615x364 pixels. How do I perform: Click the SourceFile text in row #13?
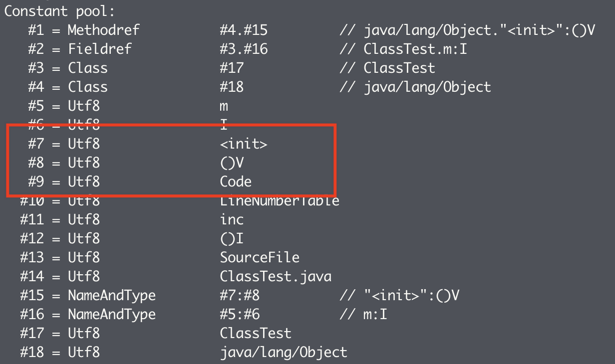click(260, 257)
